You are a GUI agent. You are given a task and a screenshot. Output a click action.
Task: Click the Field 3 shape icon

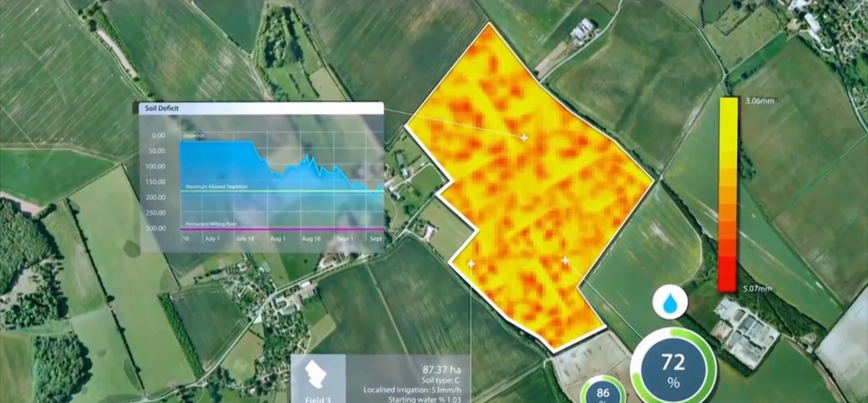point(316,374)
